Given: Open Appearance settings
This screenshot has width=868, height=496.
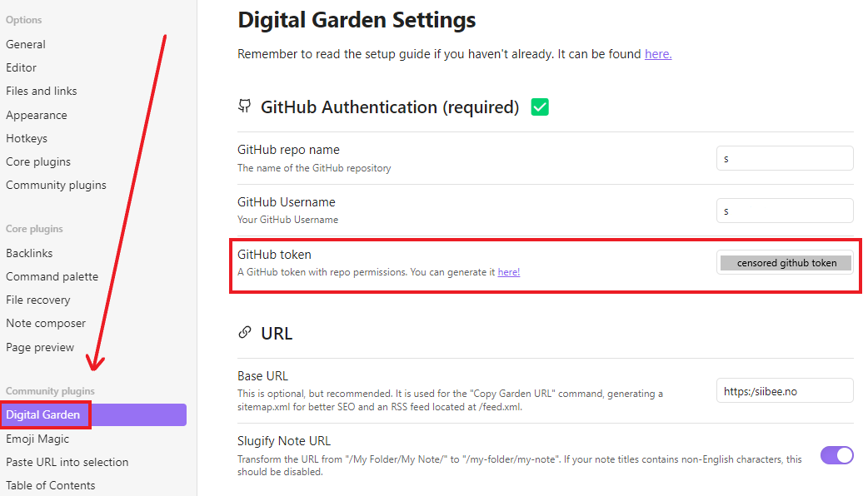Looking at the screenshot, I should tap(37, 115).
